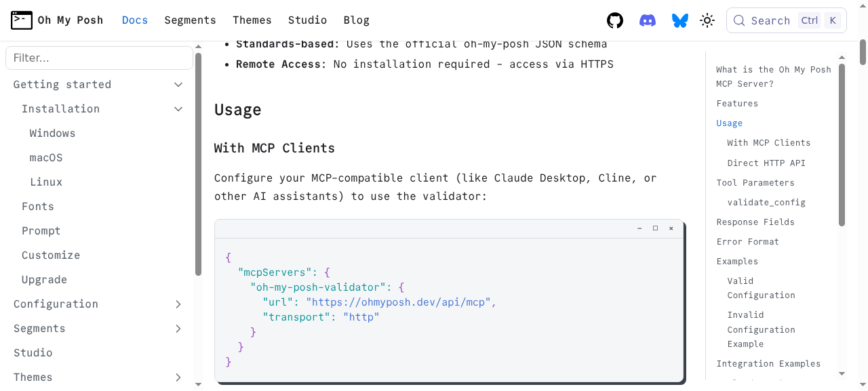This screenshot has height=391, width=868.
Task: Open the Themes nav item in header
Action: (x=252, y=20)
